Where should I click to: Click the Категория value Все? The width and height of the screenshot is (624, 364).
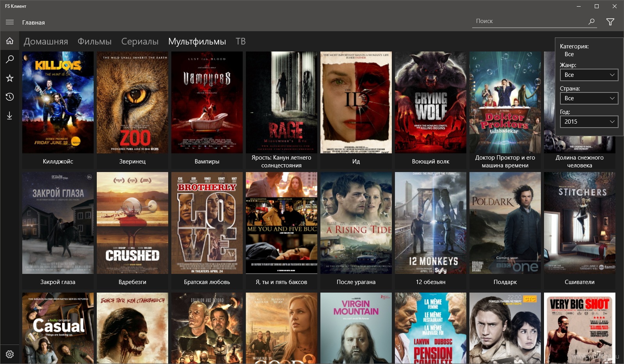click(569, 54)
